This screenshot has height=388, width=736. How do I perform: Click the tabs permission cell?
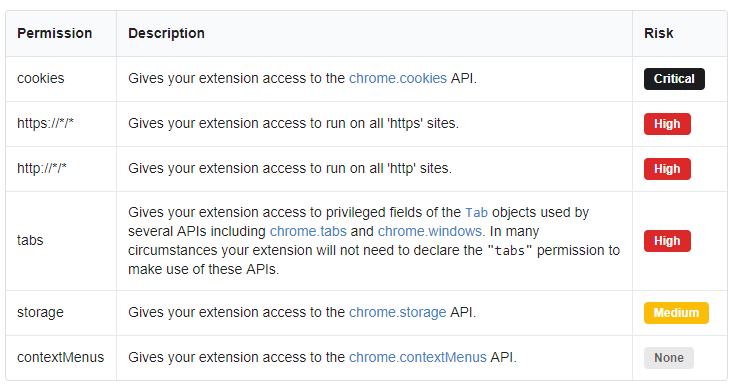coord(61,241)
